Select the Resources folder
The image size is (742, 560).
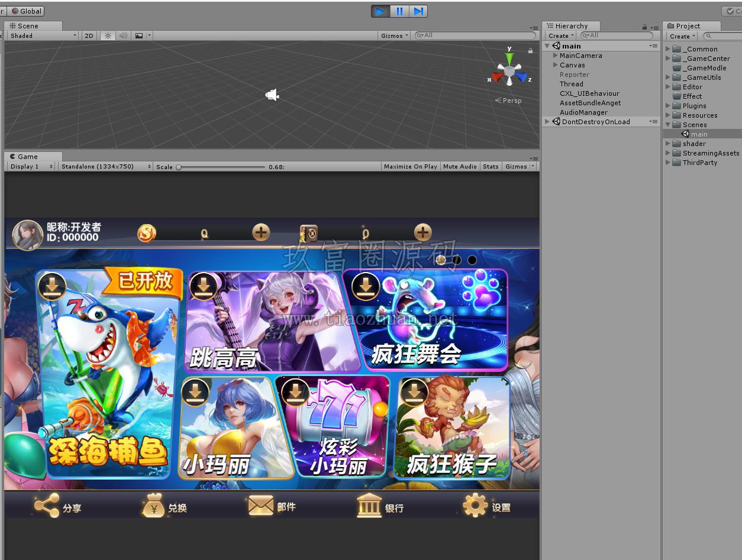pos(699,115)
